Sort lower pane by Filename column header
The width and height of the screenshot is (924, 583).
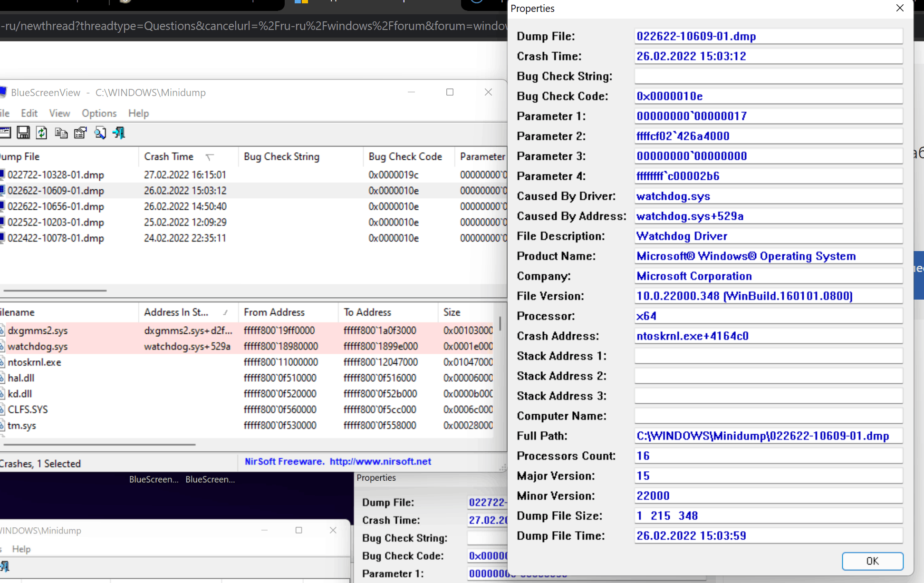pos(69,312)
